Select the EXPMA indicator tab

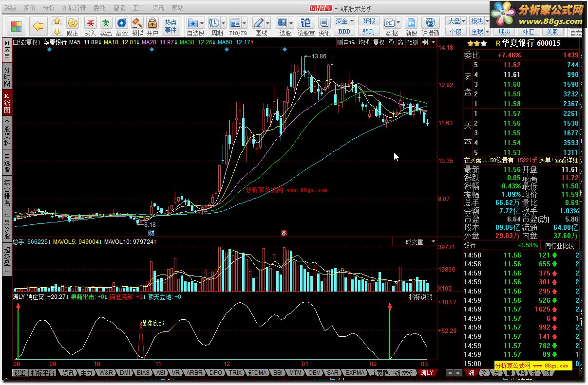354,373
